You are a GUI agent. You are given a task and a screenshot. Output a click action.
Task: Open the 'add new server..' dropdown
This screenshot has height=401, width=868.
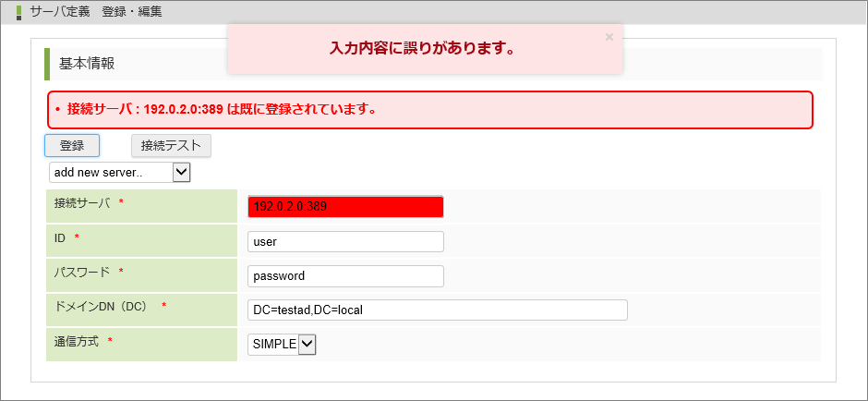point(119,172)
